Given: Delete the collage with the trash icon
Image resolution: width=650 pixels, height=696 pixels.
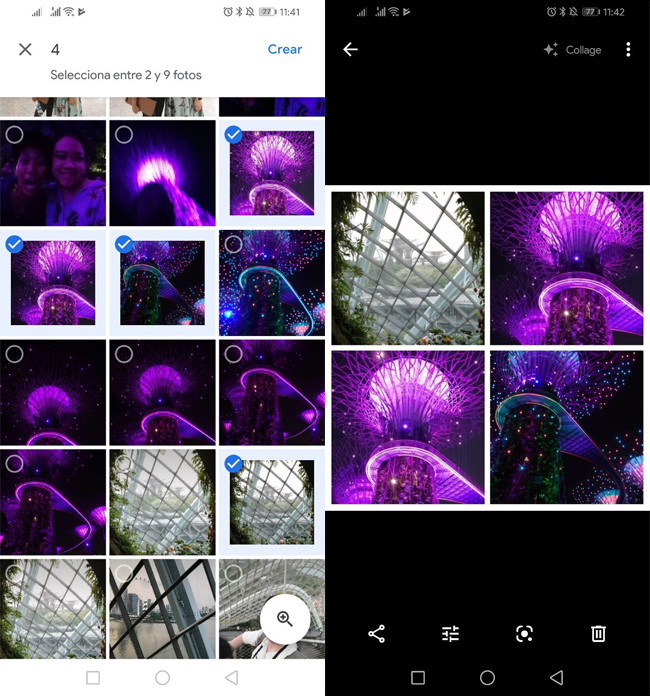Looking at the screenshot, I should point(598,633).
